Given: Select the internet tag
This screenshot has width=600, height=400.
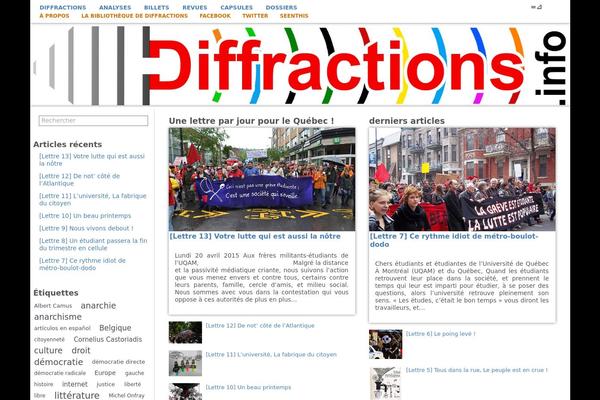Looking at the screenshot, I should (x=75, y=384).
